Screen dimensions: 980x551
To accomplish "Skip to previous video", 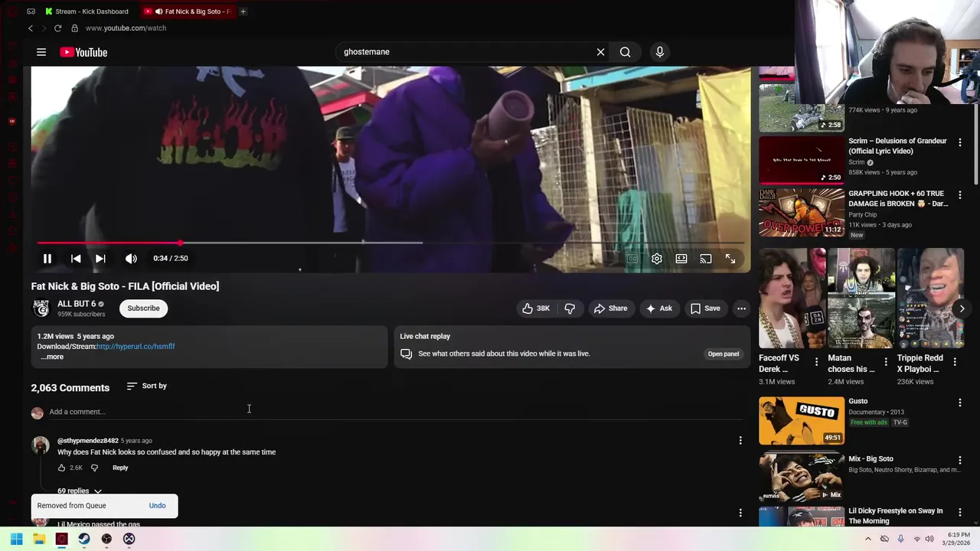I will click(76, 259).
